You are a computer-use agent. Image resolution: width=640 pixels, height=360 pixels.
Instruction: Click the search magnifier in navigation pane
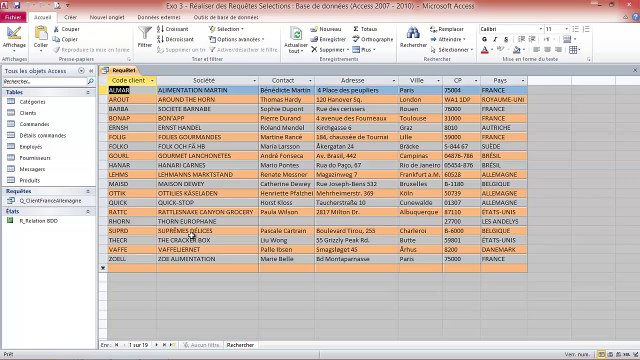click(91, 82)
